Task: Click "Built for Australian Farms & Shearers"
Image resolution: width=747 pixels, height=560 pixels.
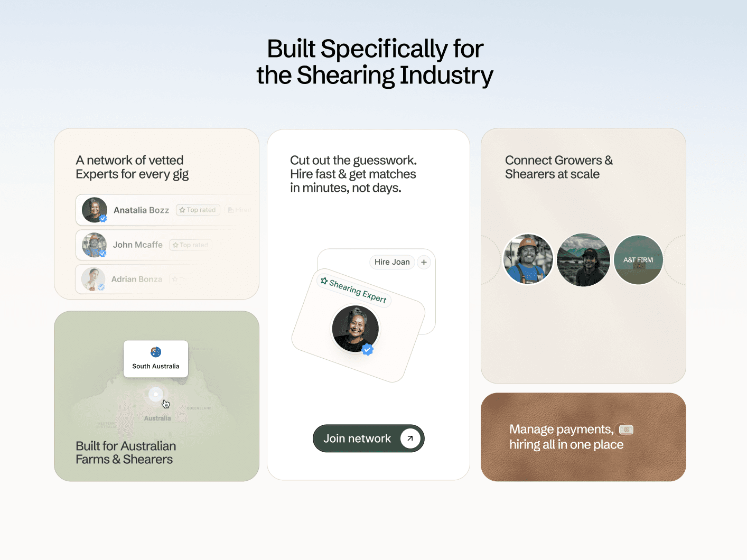Action: [x=126, y=453]
